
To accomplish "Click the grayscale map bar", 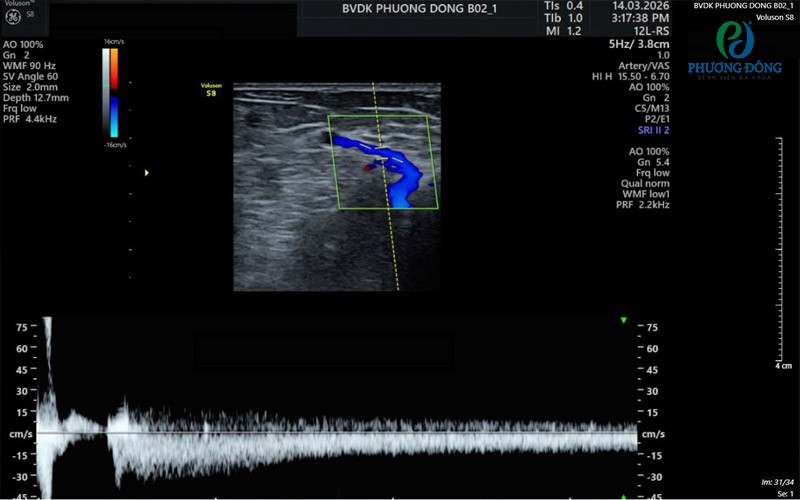I will tap(105, 93).
